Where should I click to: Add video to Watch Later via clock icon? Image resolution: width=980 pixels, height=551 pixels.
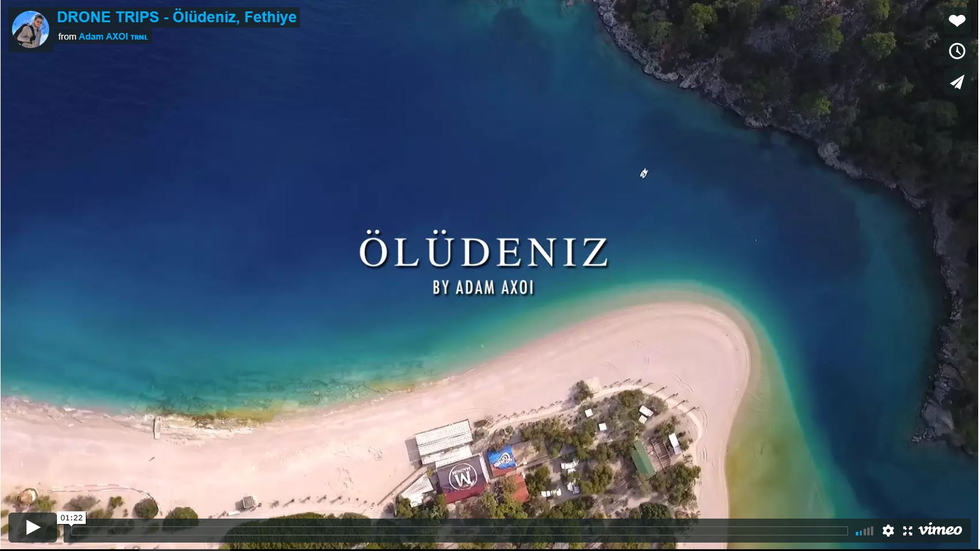pyautogui.click(x=957, y=51)
